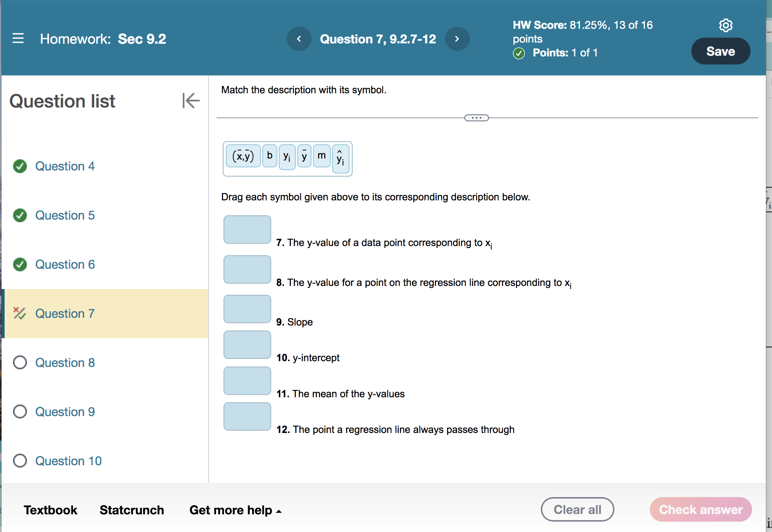Click the b symbol tile
Viewport: 772px width, 532px height.
[x=270, y=155]
